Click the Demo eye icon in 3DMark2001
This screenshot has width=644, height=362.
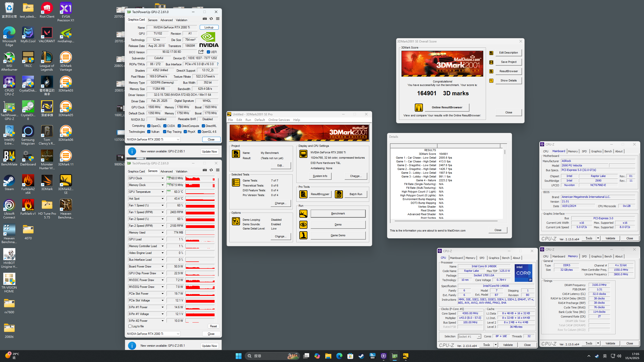(303, 224)
